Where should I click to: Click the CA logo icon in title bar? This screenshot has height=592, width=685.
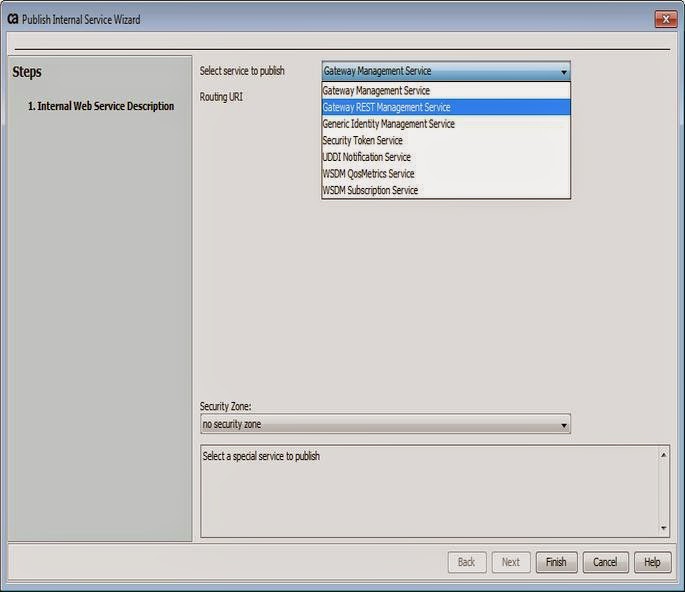(13, 19)
